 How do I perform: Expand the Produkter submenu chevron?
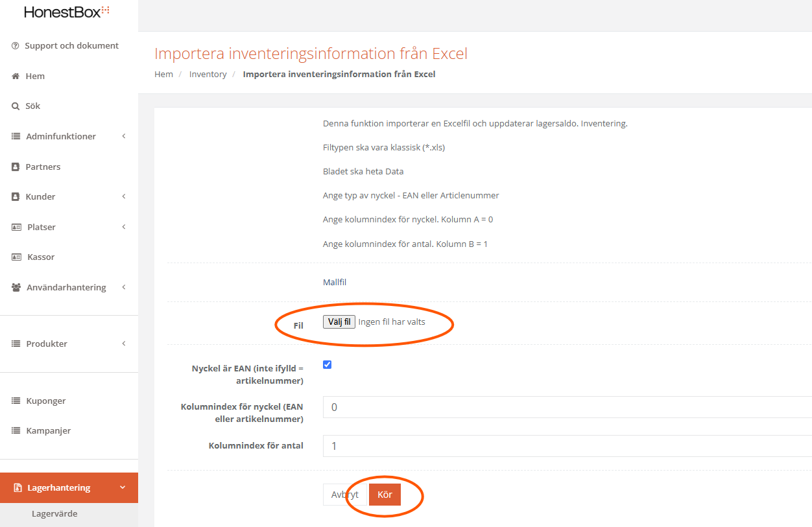[x=123, y=344]
